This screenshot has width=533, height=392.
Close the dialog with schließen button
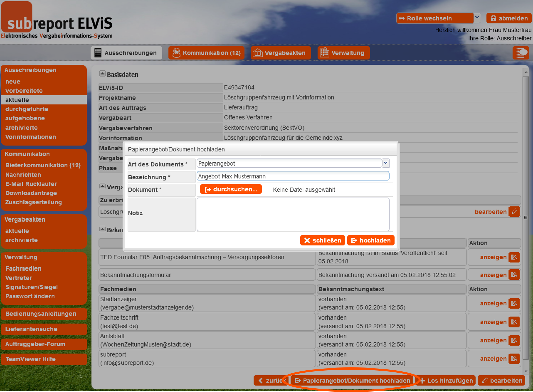322,240
